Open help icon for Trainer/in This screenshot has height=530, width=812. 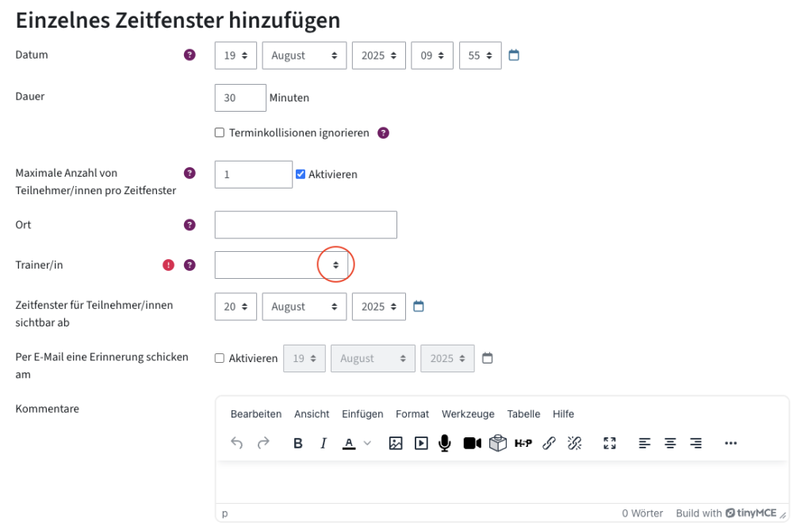click(x=190, y=265)
